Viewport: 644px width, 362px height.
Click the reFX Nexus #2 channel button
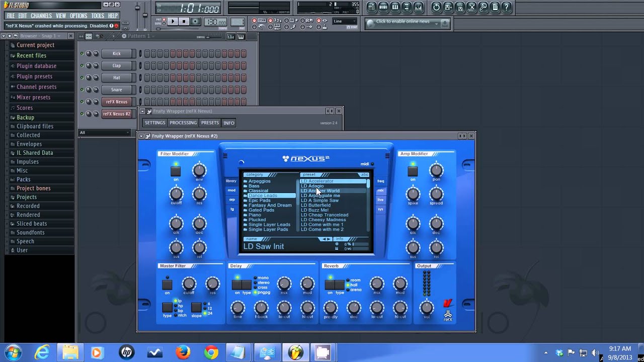117,114
